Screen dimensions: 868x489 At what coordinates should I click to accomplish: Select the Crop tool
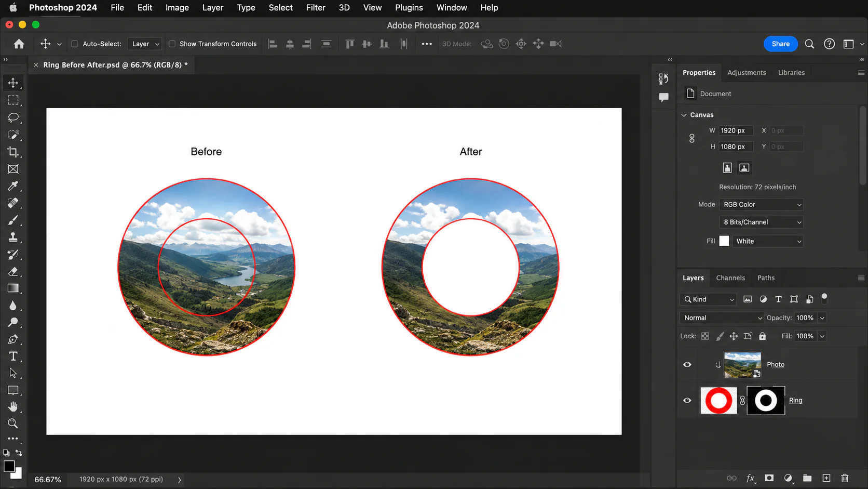(13, 152)
